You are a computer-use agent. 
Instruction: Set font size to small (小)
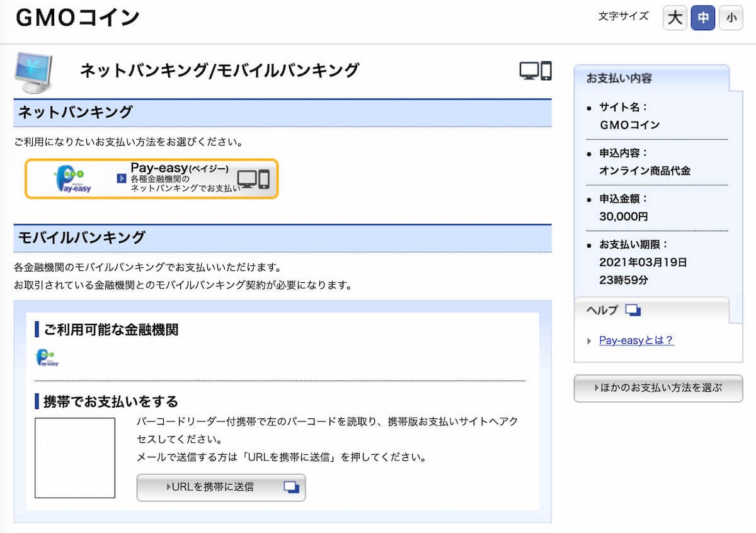pos(731,18)
